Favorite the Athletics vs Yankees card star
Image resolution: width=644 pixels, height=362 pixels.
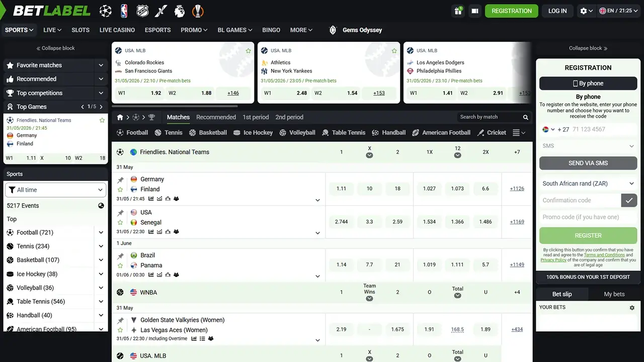point(394,51)
